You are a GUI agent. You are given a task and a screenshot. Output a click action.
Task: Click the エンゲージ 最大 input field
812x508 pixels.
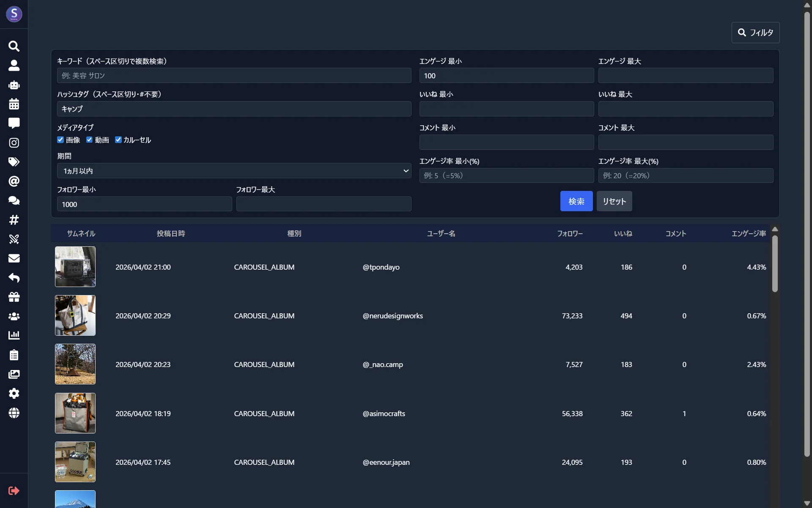[686, 75]
